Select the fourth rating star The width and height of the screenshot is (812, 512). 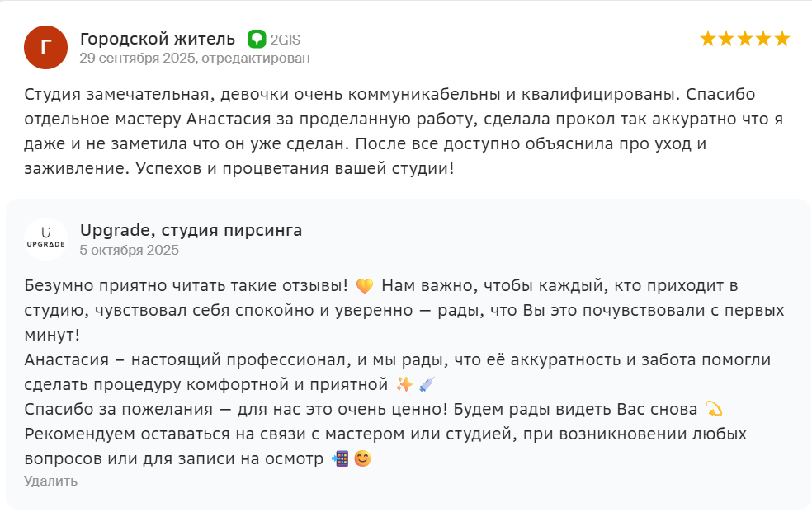[763, 39]
